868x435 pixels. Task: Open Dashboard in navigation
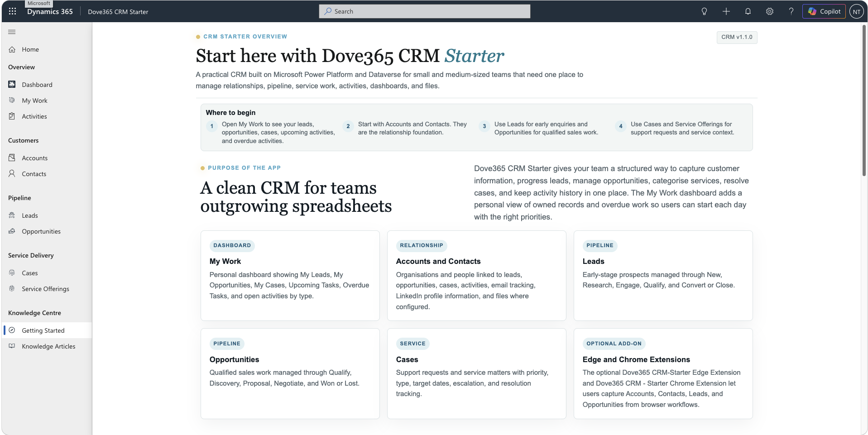click(47, 84)
